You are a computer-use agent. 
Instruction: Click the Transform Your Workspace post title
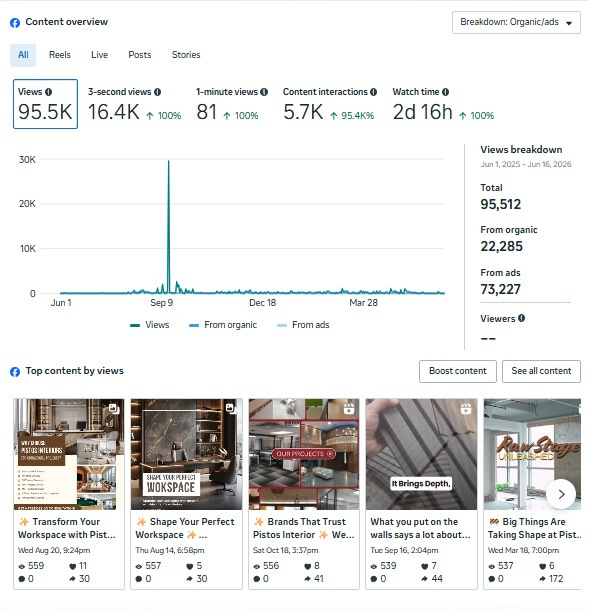[x=67, y=528]
